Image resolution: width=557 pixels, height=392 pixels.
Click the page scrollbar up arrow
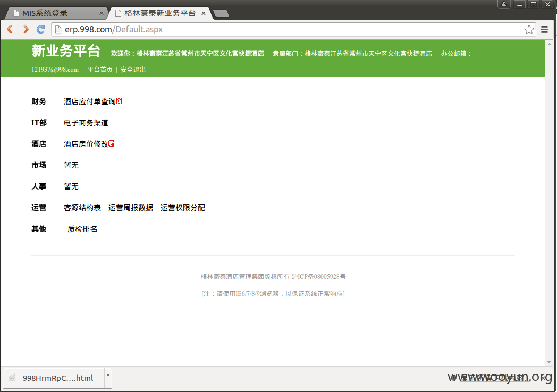click(x=549, y=44)
